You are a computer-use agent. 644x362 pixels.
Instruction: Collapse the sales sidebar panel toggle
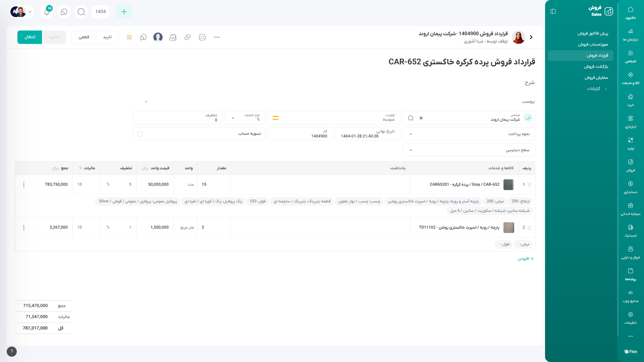(553, 12)
